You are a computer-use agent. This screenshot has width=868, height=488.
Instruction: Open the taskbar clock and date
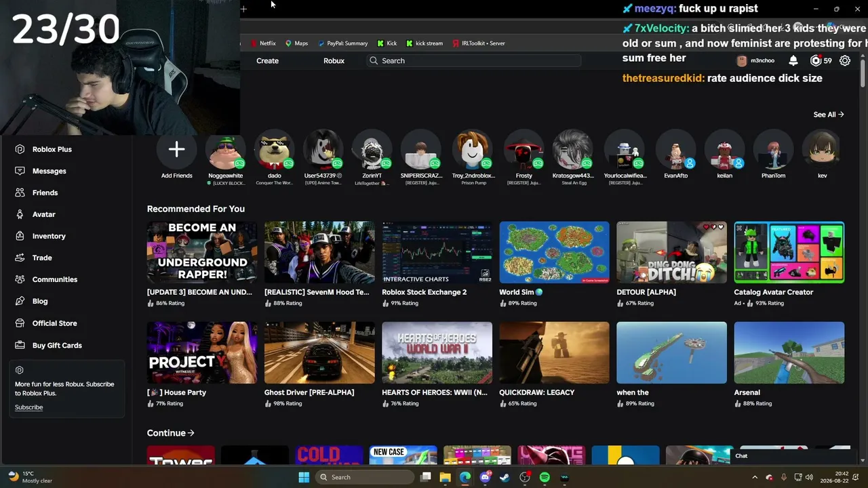tap(834, 477)
